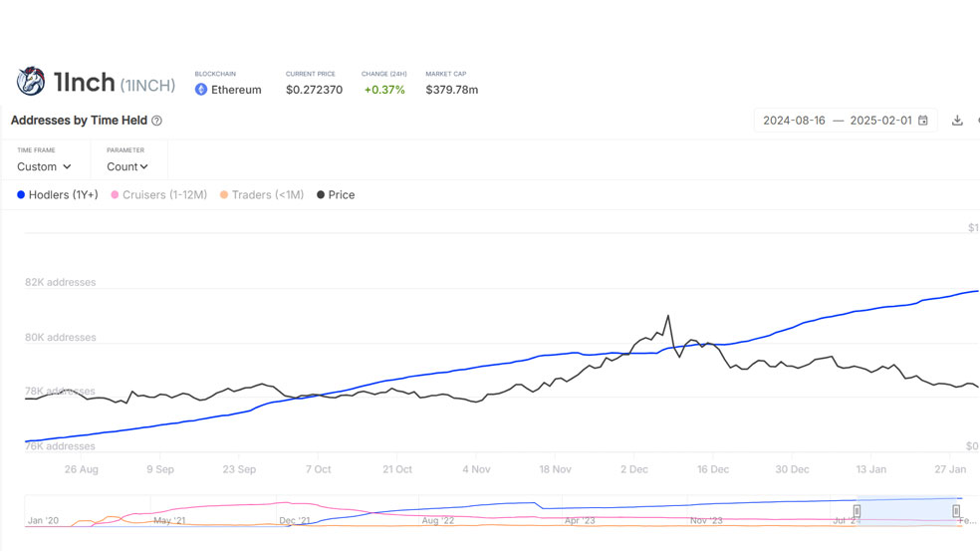Click the Ethereum blockchain label
980x552 pixels.
click(236, 90)
